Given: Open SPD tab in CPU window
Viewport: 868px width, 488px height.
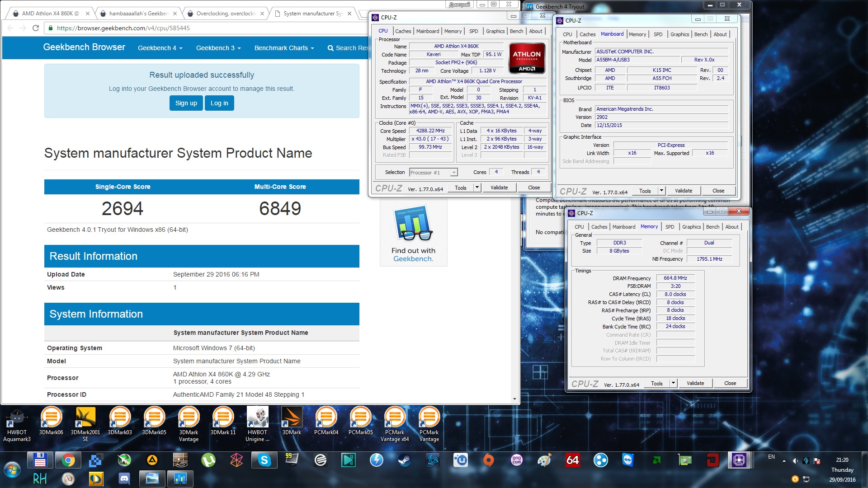Looking at the screenshot, I should pos(473,31).
